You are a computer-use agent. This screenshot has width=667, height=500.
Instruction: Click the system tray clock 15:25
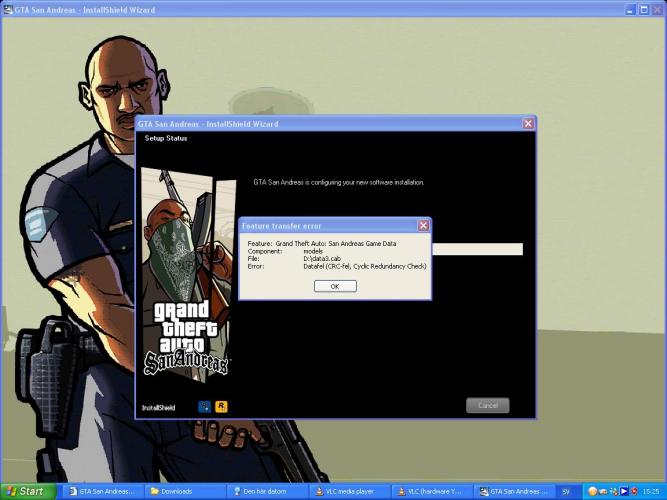651,492
